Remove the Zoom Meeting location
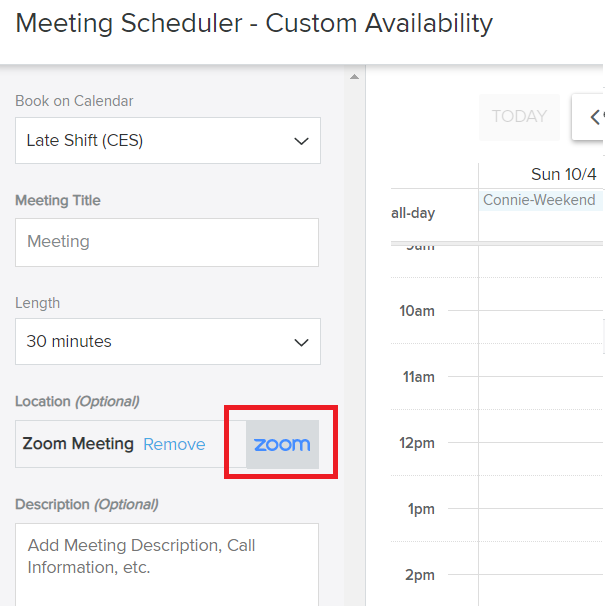Screen dimensions: 605x606 174,444
